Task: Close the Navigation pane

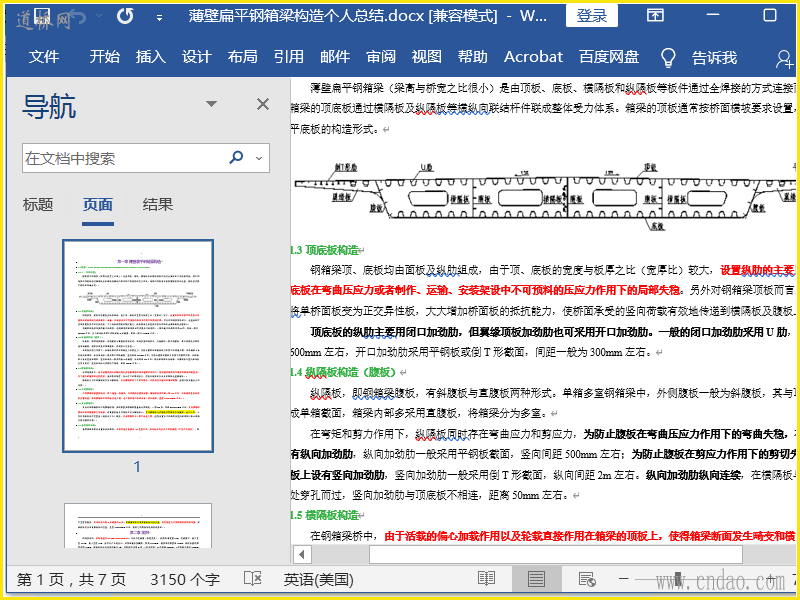Action: pyautogui.click(x=263, y=105)
